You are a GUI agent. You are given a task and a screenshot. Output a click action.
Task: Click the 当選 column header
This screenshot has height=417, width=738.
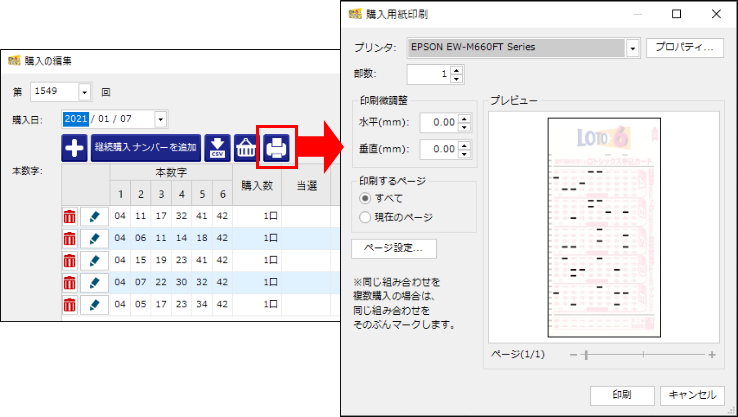pyautogui.click(x=306, y=185)
